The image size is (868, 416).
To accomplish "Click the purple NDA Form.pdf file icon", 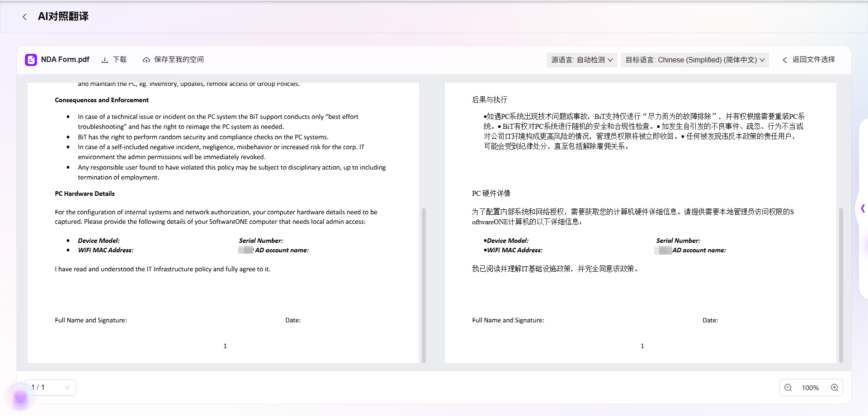I will tap(31, 60).
